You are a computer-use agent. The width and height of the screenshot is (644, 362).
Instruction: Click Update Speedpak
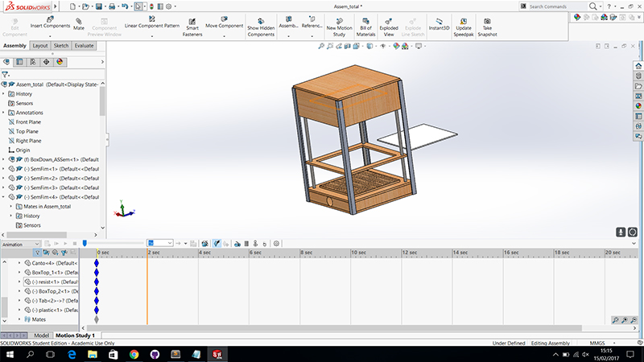tap(464, 27)
